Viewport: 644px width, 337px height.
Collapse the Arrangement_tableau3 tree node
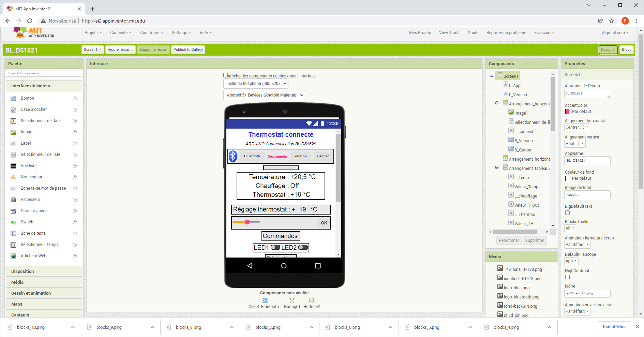pyautogui.click(x=497, y=167)
